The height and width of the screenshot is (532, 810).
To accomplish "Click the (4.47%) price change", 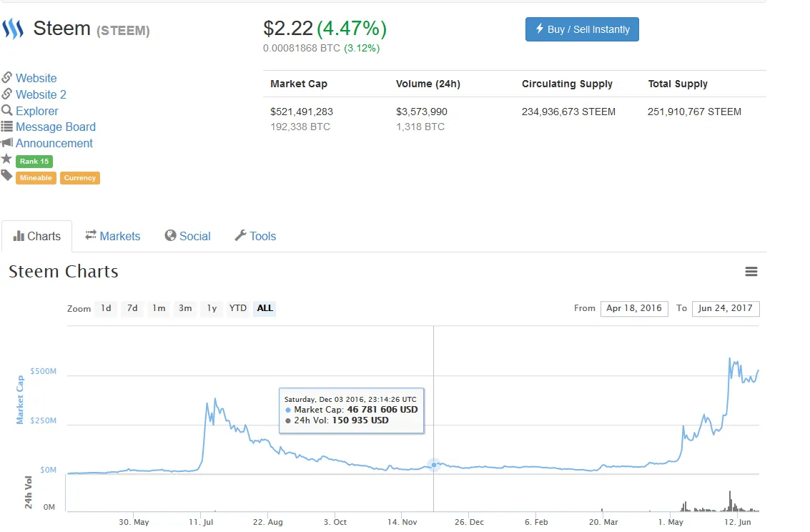I will 351,29.
